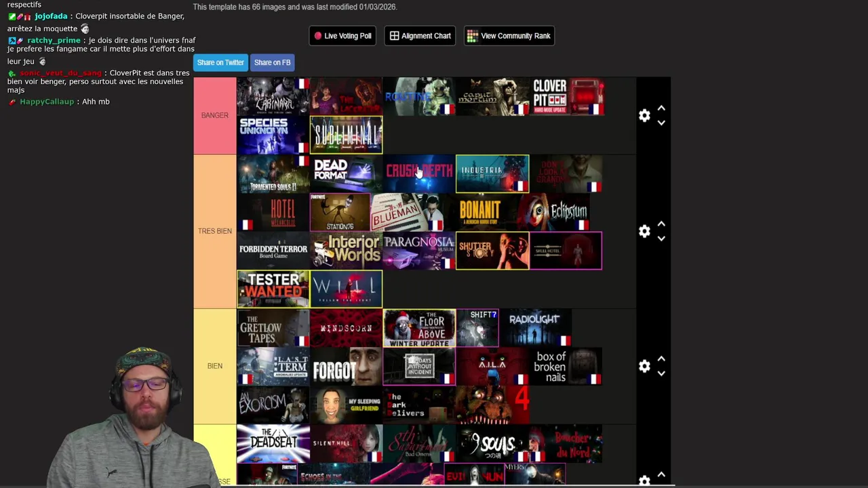Select the Deadseat game image

pos(273,444)
